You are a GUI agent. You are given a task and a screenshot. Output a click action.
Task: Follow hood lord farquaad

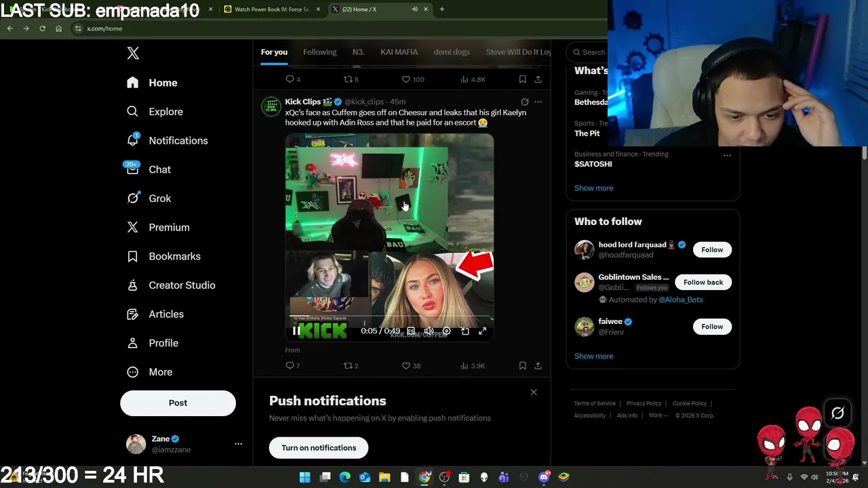coord(712,250)
